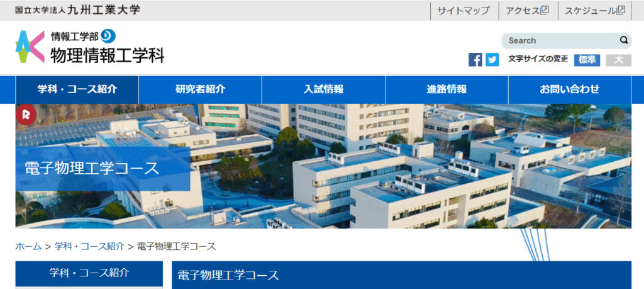Viewport: 644px width, 289px height.
Task: Open 学科・コース紹介 menu
Action: click(x=77, y=89)
